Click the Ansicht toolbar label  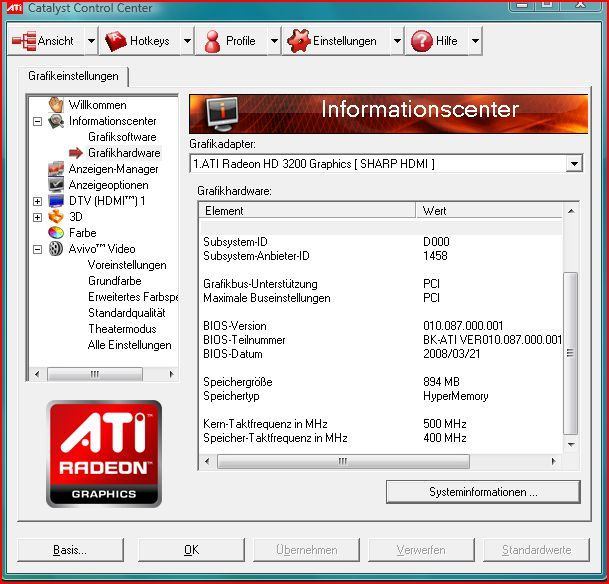(56, 41)
